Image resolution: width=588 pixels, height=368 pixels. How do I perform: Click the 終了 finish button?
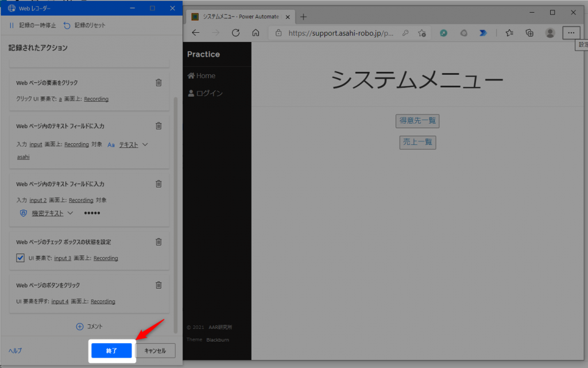pyautogui.click(x=111, y=351)
